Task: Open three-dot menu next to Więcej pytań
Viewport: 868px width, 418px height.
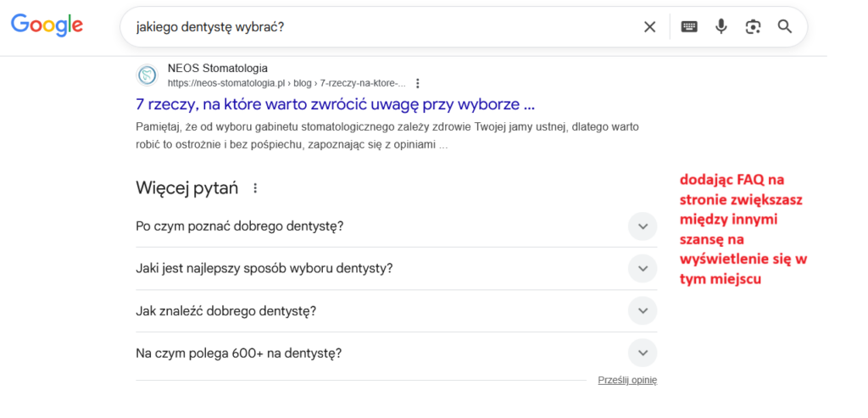Action: pyautogui.click(x=255, y=188)
